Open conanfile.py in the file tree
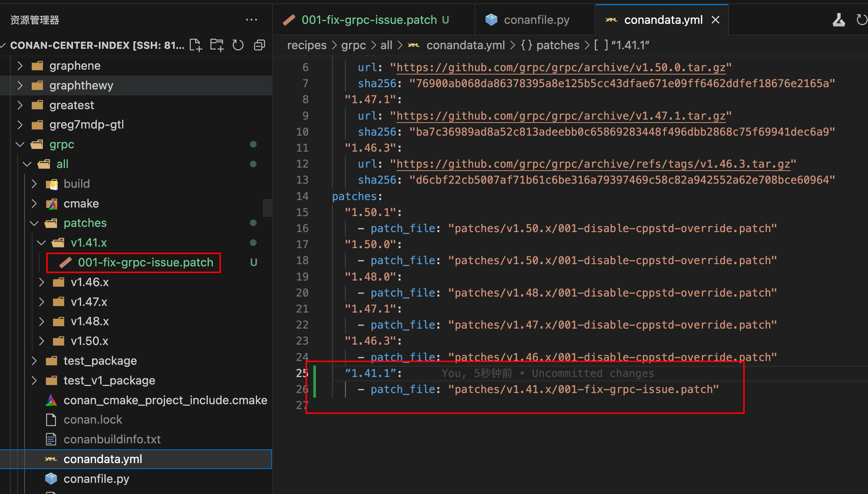This screenshot has width=868, height=494. 136,479
